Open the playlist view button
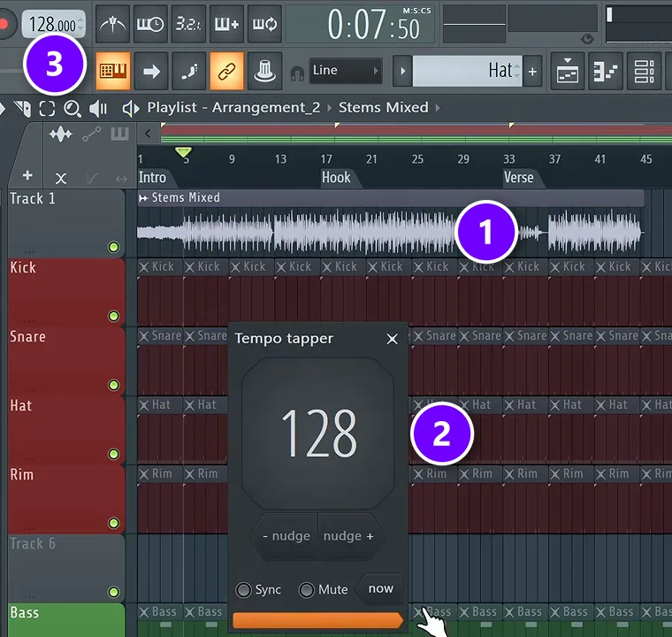 [x=567, y=71]
